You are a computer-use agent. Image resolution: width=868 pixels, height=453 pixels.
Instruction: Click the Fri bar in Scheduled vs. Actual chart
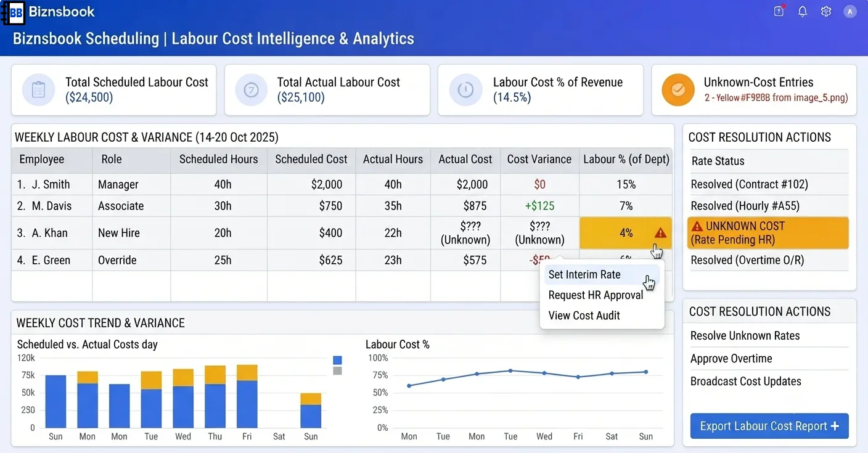tap(247, 396)
